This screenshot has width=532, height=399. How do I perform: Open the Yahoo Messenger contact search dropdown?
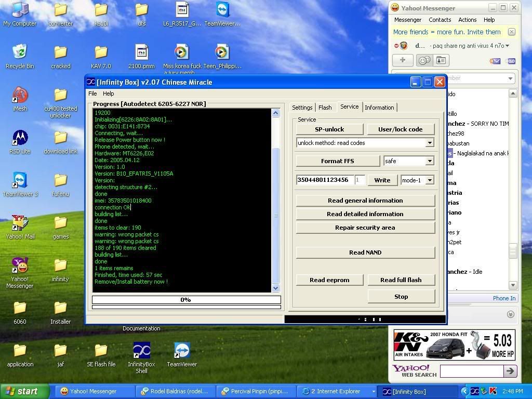coord(510,78)
